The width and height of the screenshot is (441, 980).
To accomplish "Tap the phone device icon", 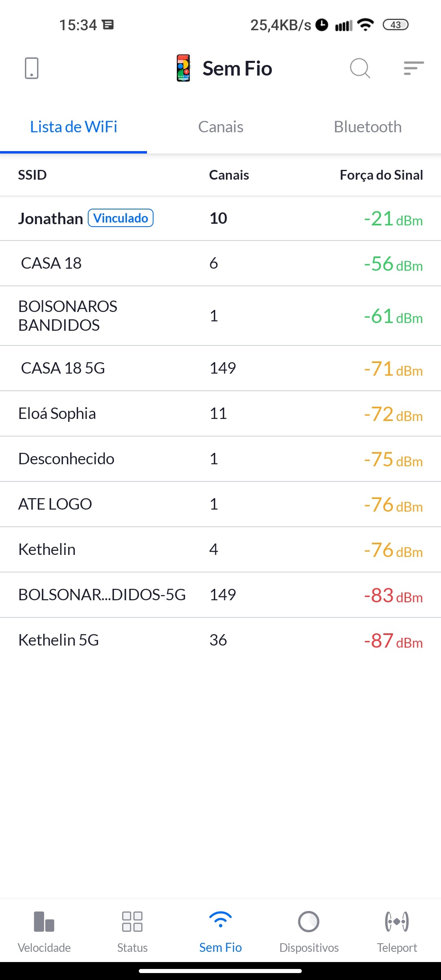I will (x=31, y=68).
